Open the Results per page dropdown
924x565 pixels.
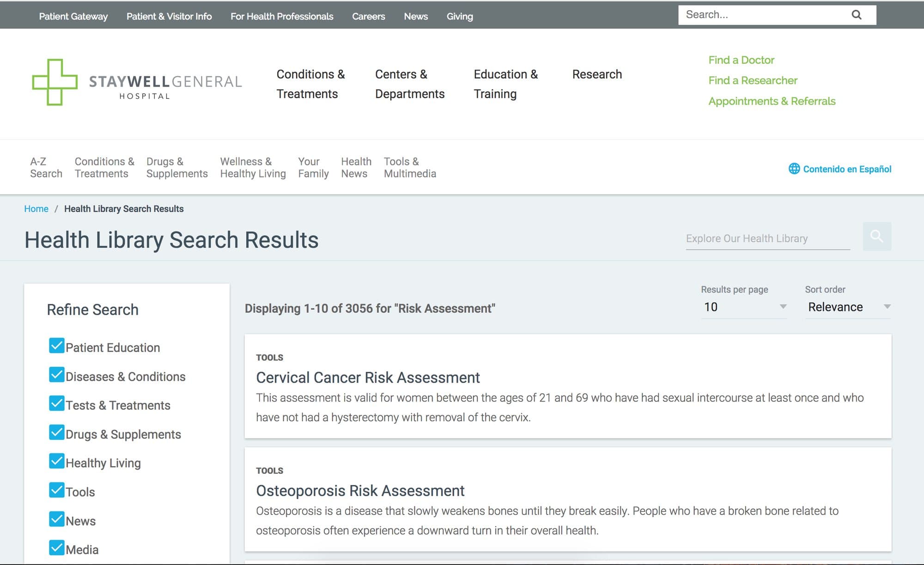(744, 307)
